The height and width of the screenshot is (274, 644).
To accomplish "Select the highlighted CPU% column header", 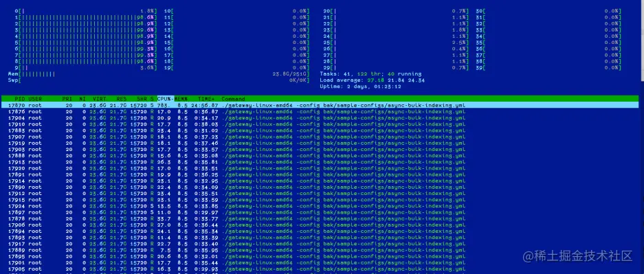I will (x=165, y=99).
